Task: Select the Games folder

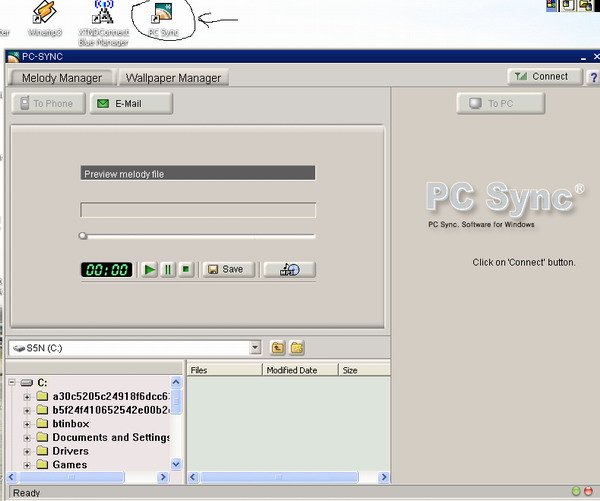Action: tap(70, 465)
